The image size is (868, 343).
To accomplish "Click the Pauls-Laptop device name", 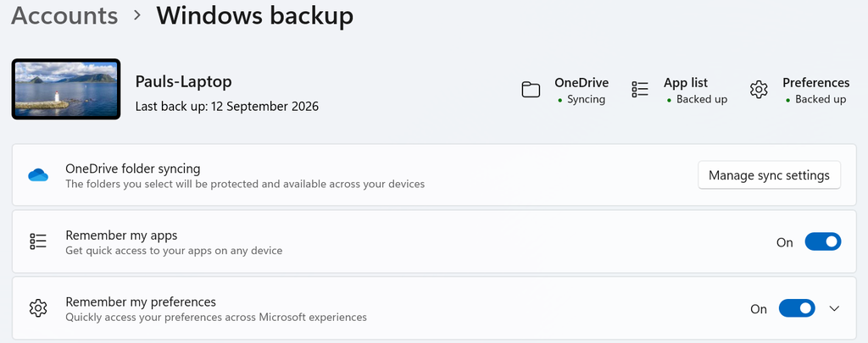I will (x=183, y=82).
